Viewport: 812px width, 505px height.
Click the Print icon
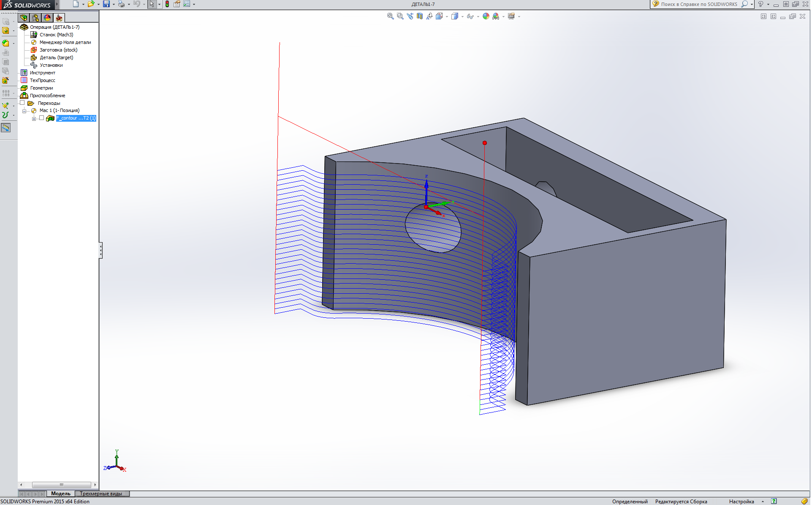click(121, 4)
